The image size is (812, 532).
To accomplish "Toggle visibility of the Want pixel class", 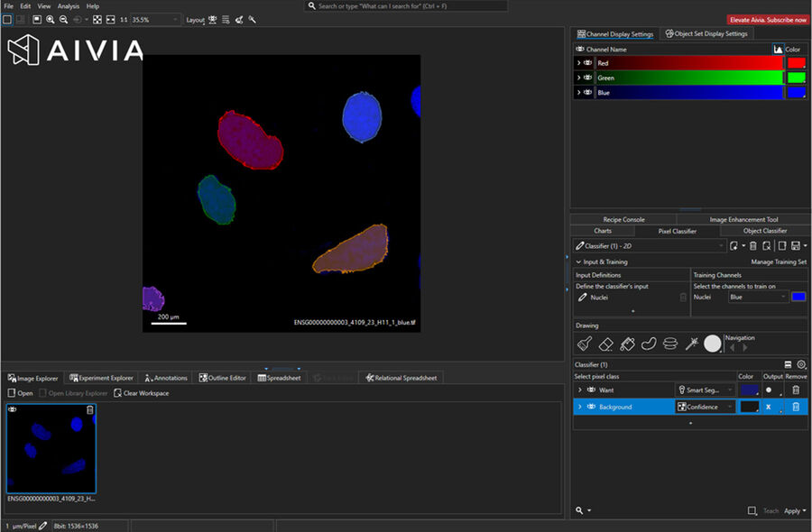I will pos(592,390).
